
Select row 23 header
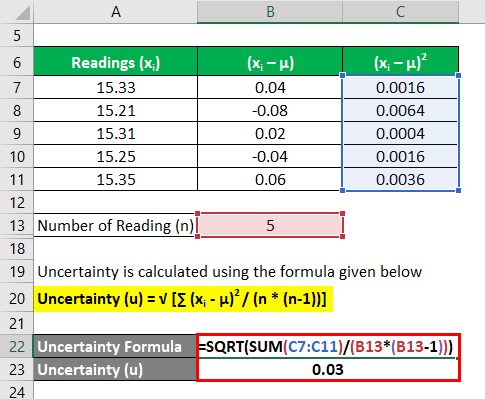point(17,369)
